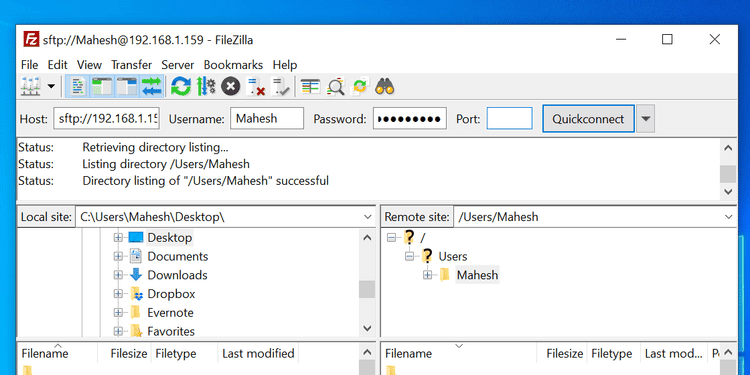Screen dimensions: 750x375
Task: Select Dropbox in the local tree
Action: tap(171, 294)
